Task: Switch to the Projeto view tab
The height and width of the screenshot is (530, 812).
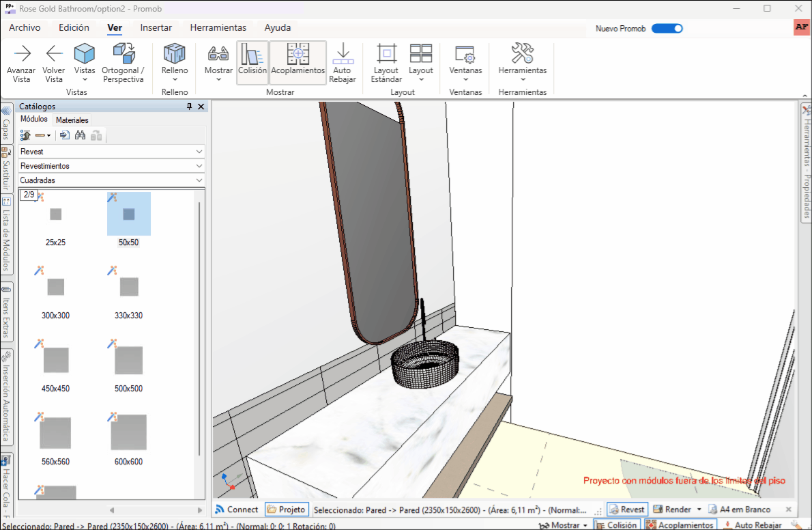Action: [x=287, y=510]
